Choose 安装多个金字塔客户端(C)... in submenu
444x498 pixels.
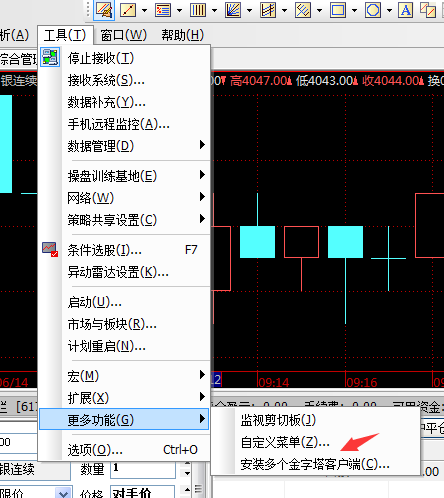click(315, 464)
